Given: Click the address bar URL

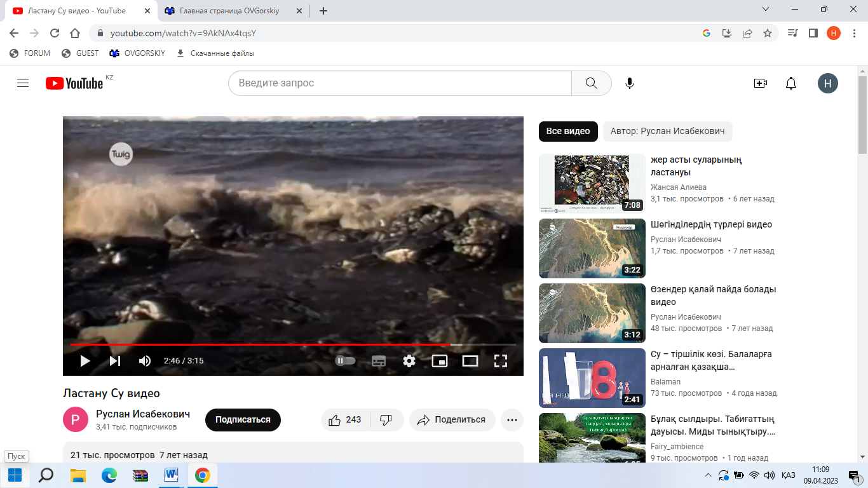Looking at the screenshot, I should [183, 33].
